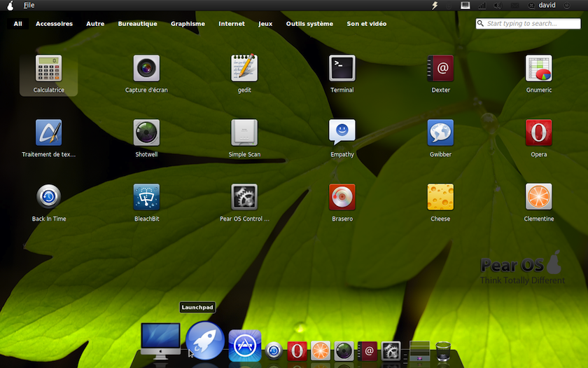The width and height of the screenshot is (588, 368).
Task: Launch the BleachBit cleaner
Action: [x=146, y=197]
